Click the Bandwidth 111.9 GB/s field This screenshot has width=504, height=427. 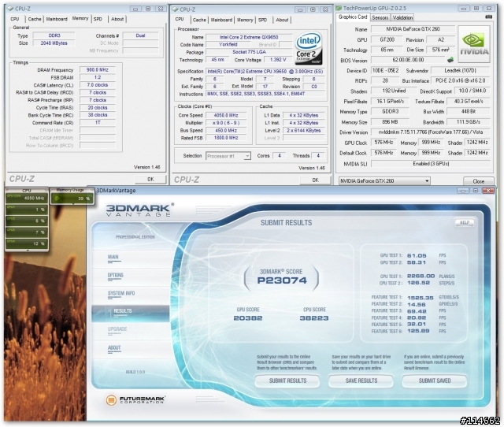pos(469,122)
